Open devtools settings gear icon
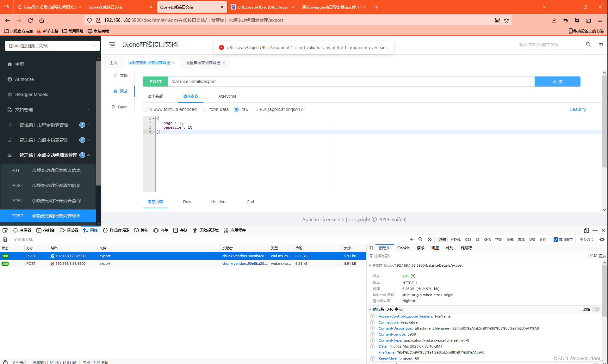The height and width of the screenshot is (364, 608). (602, 240)
